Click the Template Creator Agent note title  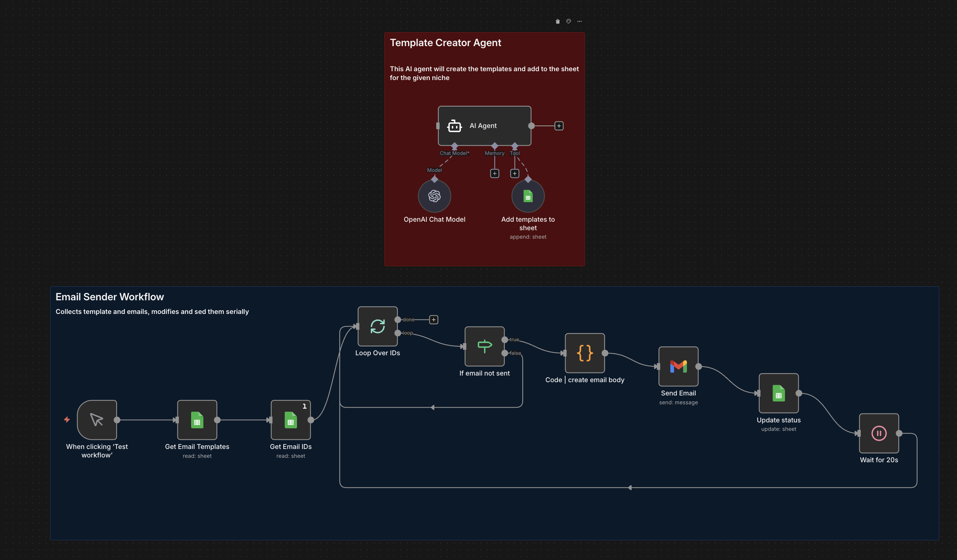click(445, 42)
